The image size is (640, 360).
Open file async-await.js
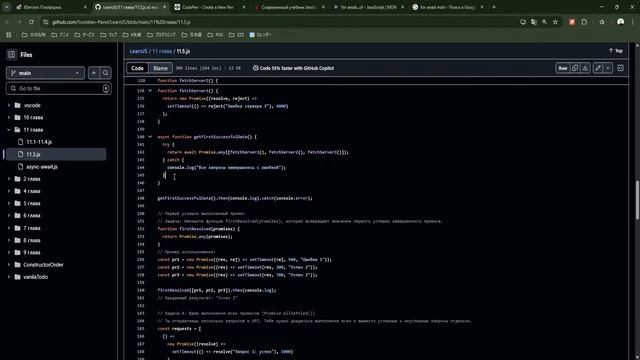pos(42,167)
